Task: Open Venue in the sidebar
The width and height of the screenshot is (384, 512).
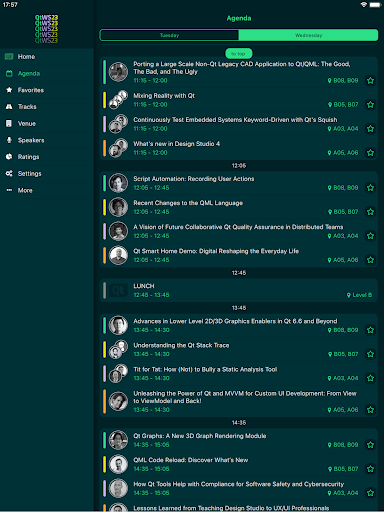Action: (47, 123)
